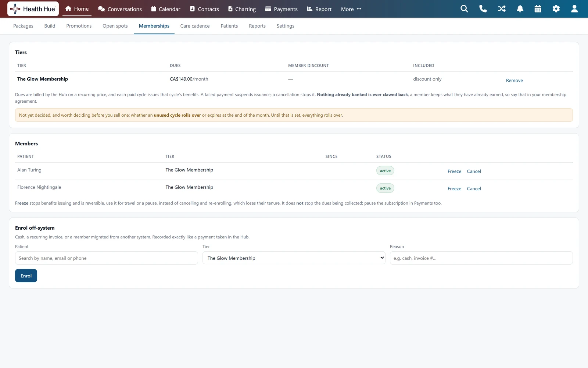Expand the More menu
The width and height of the screenshot is (588, 368).
351,9
